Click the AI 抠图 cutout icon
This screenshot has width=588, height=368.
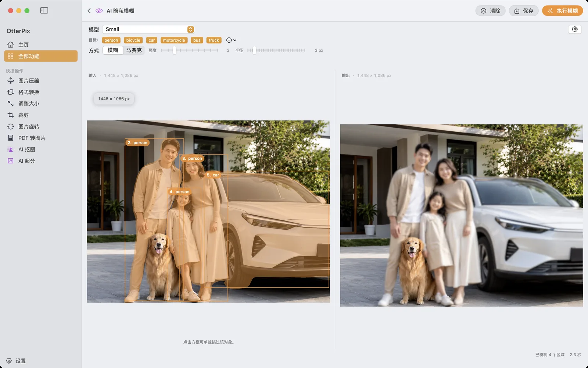[11, 149]
